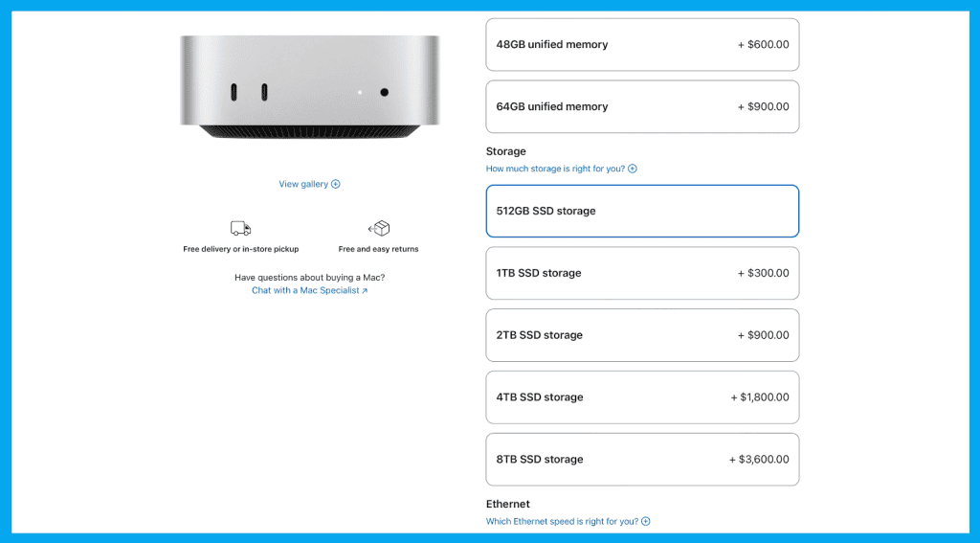Select 4TB SSD storage option
This screenshot has height=543, width=980.
click(642, 397)
